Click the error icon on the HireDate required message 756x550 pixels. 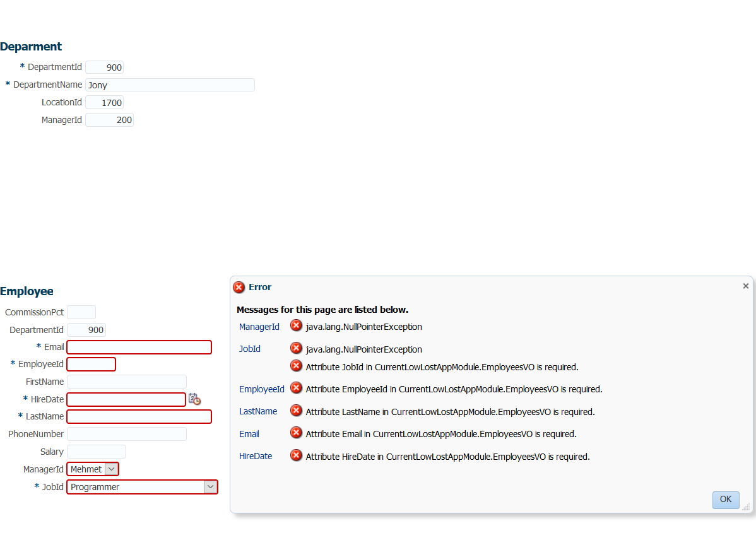pos(296,455)
